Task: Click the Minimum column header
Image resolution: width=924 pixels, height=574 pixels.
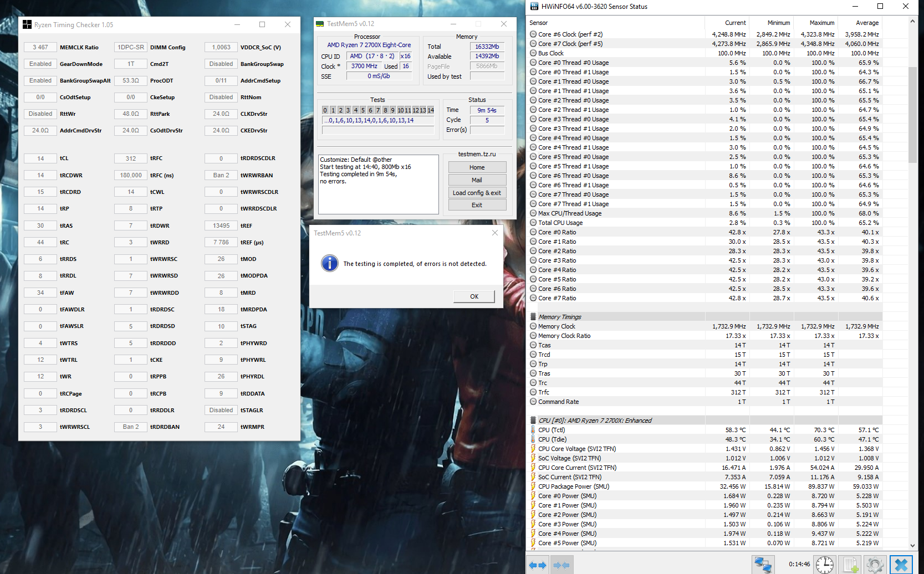Action: pos(771,23)
